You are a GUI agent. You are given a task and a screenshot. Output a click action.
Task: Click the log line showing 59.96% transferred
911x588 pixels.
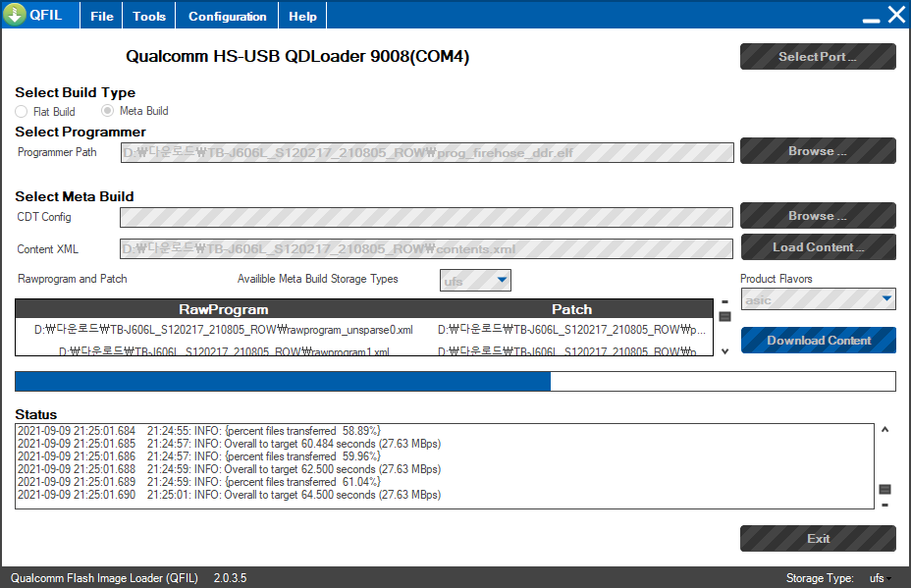coord(199,456)
